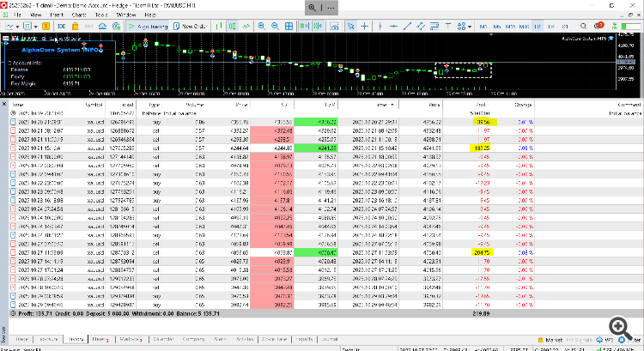Expand the objects shapes dropdown arrow
Image resolution: width=644 pixels, height=351 pixels.
[470, 27]
